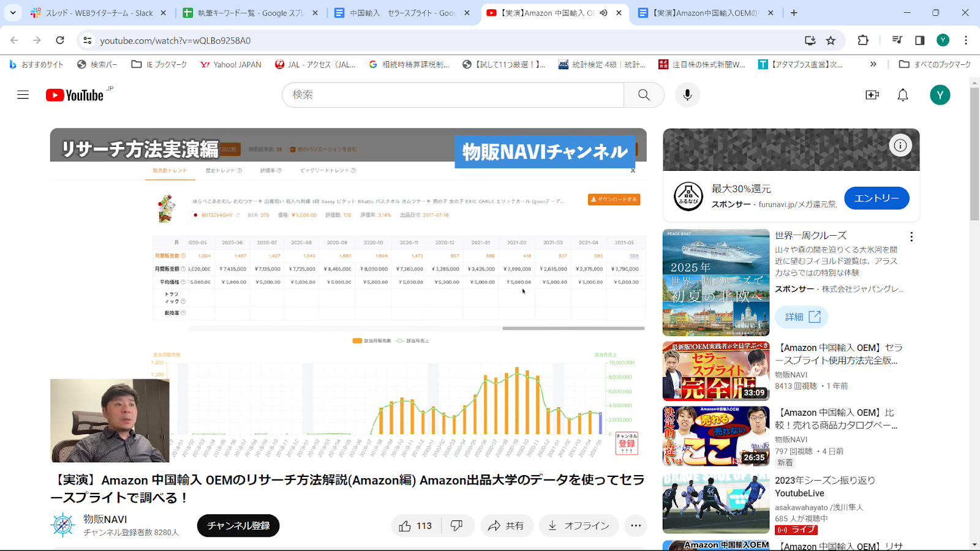Open Chrome side panel icon

(919, 40)
